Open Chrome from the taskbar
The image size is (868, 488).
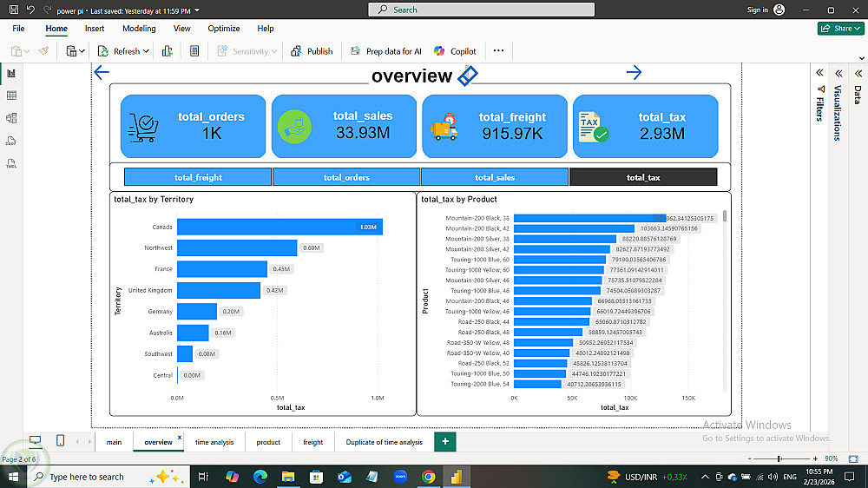pos(428,477)
